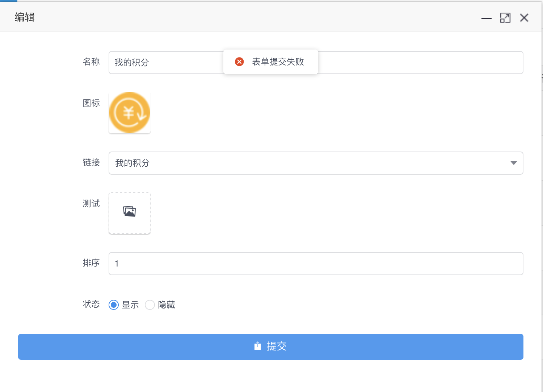Click the 提交 submit button
The image size is (543, 392).
click(271, 346)
